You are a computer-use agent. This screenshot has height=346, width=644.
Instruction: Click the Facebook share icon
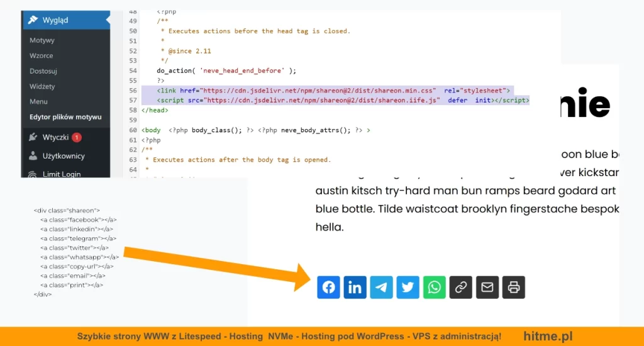(x=328, y=287)
